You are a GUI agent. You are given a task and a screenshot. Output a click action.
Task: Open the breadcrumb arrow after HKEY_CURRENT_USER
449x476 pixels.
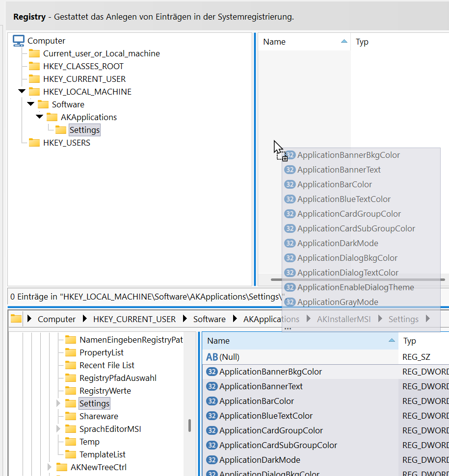[185, 319]
